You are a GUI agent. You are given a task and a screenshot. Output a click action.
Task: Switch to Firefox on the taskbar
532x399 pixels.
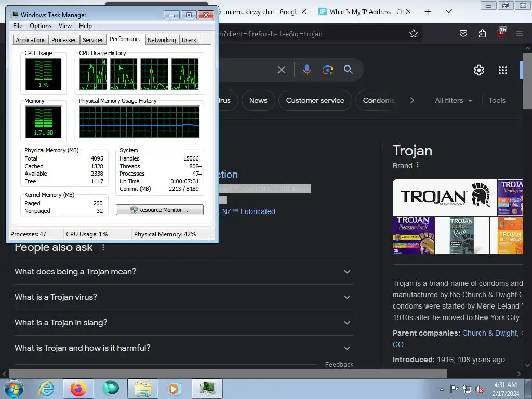[78, 389]
